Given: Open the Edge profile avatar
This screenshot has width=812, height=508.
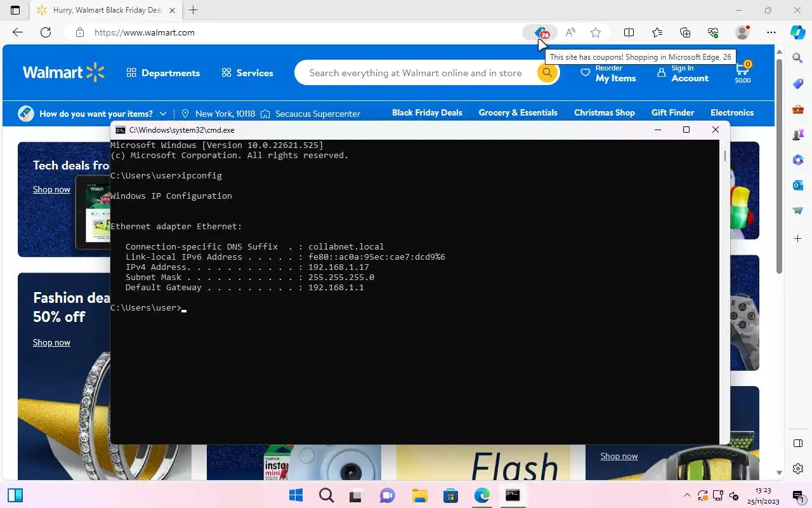Looking at the screenshot, I should click(742, 32).
